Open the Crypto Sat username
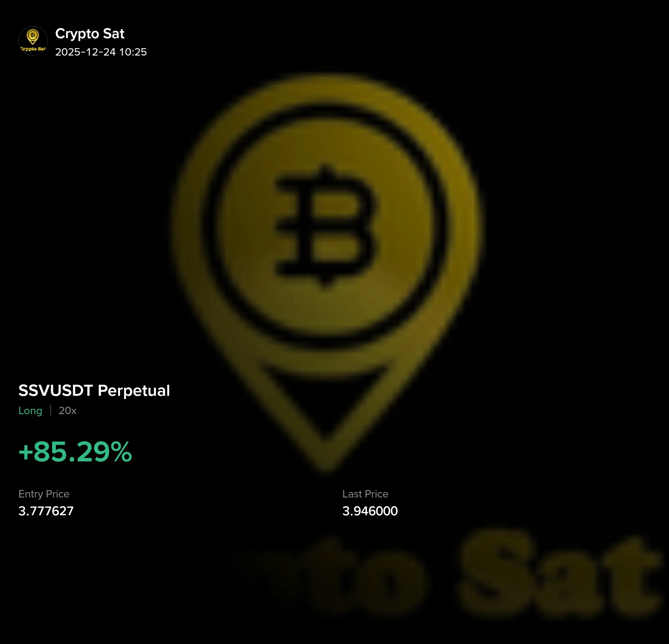This screenshot has width=669, height=644. pos(90,33)
